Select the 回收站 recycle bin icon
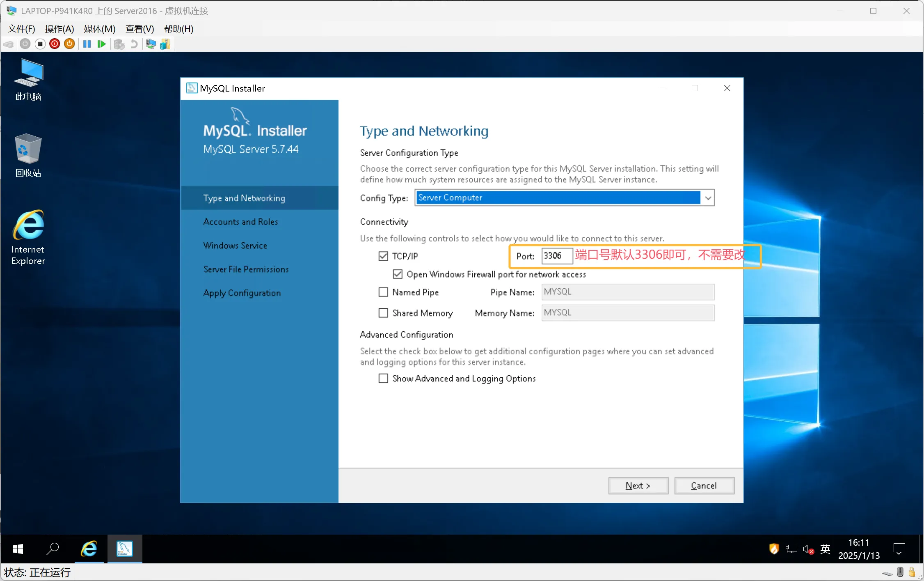Image resolution: width=924 pixels, height=581 pixels. (28, 156)
